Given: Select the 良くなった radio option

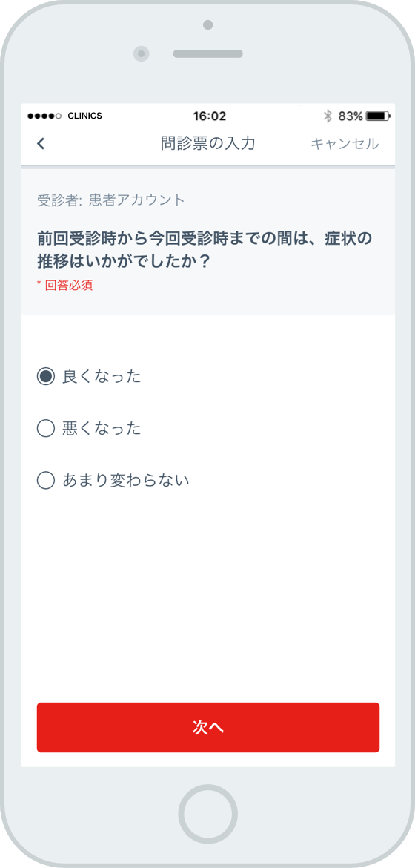Looking at the screenshot, I should (x=89, y=377).
